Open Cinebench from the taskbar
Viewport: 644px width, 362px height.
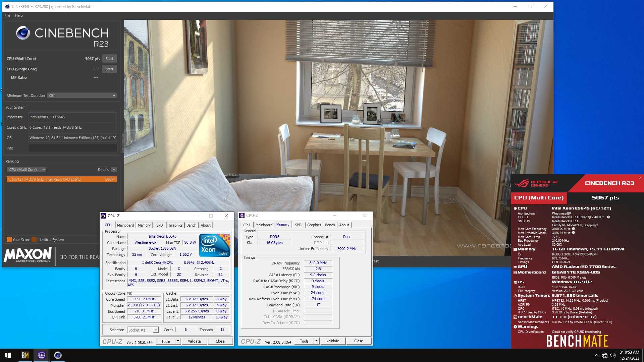58,355
